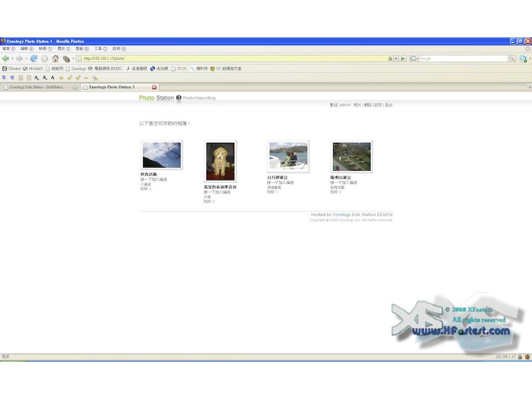
Task: Click the last icon in conversion toolbar
Action: (95, 78)
